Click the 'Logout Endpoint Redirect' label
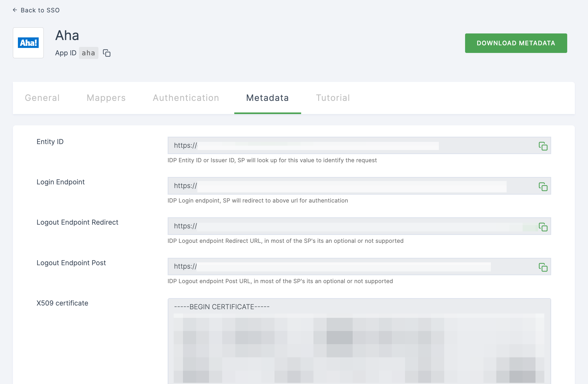Viewport: 588px width, 384px height. coord(77,222)
